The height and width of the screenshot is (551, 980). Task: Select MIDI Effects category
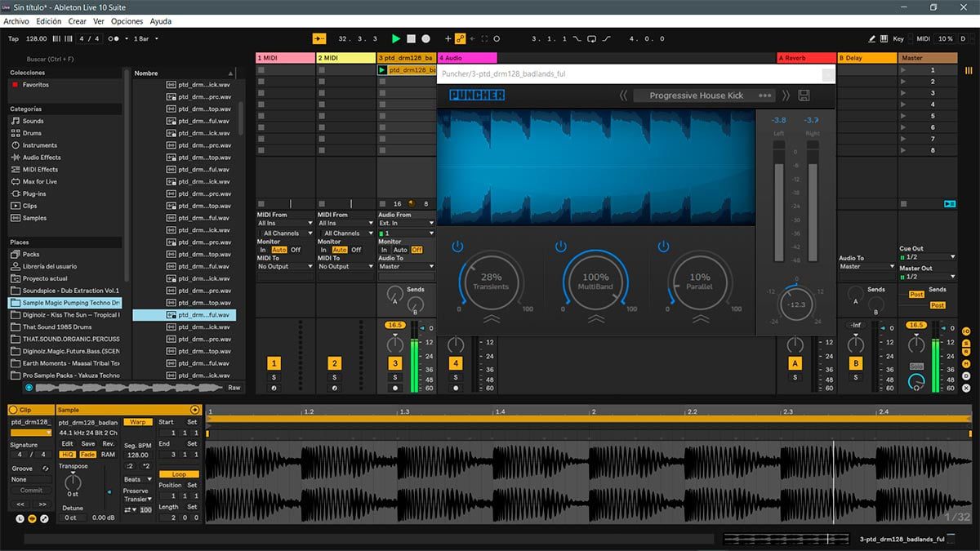pyautogui.click(x=40, y=170)
